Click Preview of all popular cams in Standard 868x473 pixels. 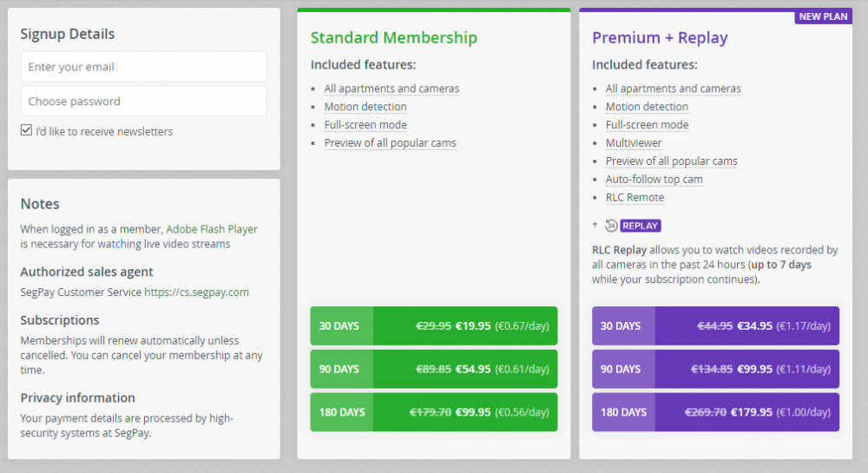(x=390, y=143)
